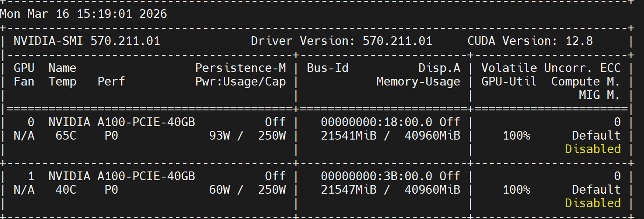This screenshot has height=219, width=644.
Task: Click 'N/A' fan value for GPU 0
Action: [24, 136]
